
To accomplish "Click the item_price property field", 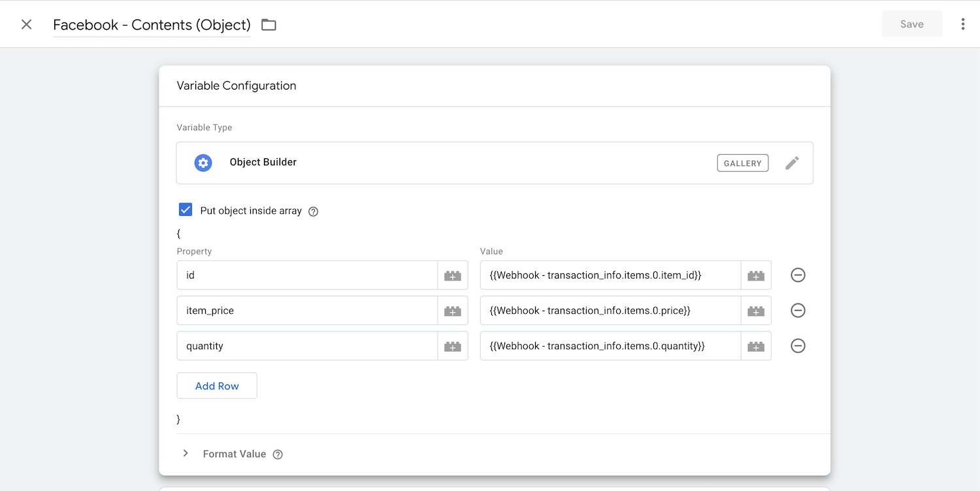I will click(x=307, y=311).
